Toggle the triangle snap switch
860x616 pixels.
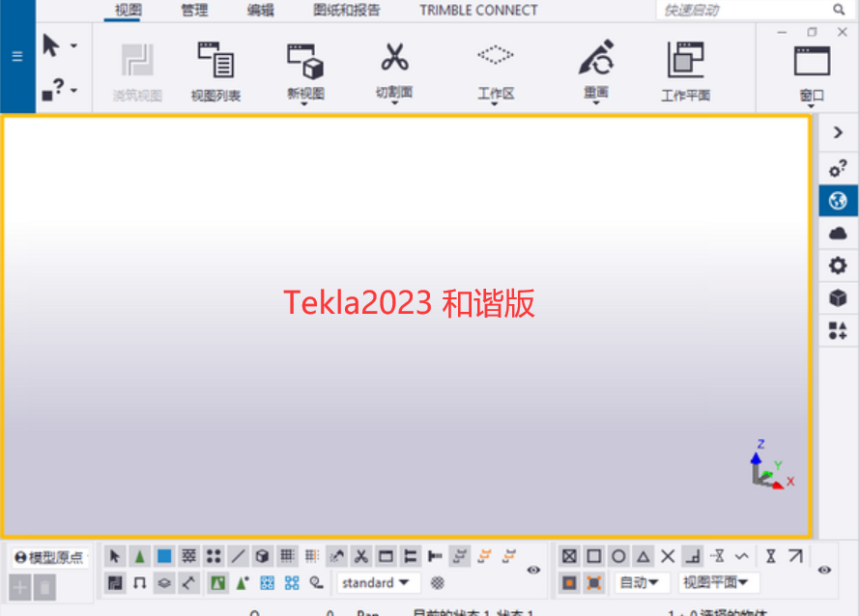coord(643,556)
